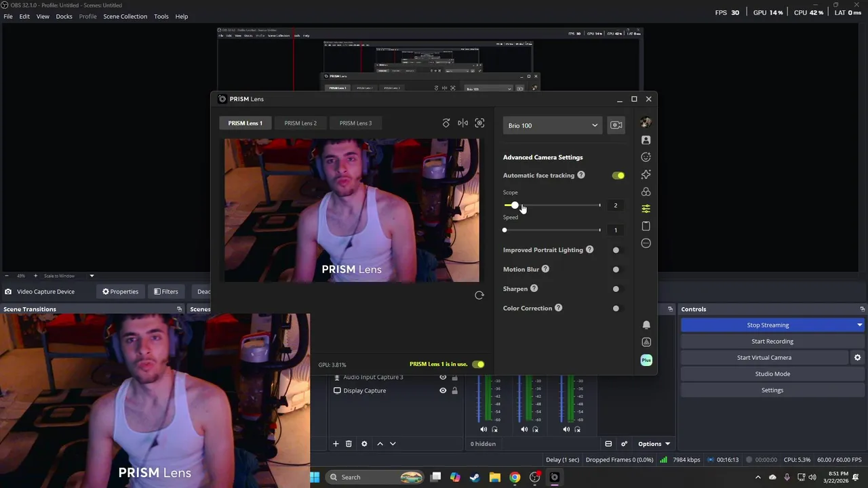Delete selected source with trash icon
The height and width of the screenshot is (488, 868).
pyautogui.click(x=349, y=444)
